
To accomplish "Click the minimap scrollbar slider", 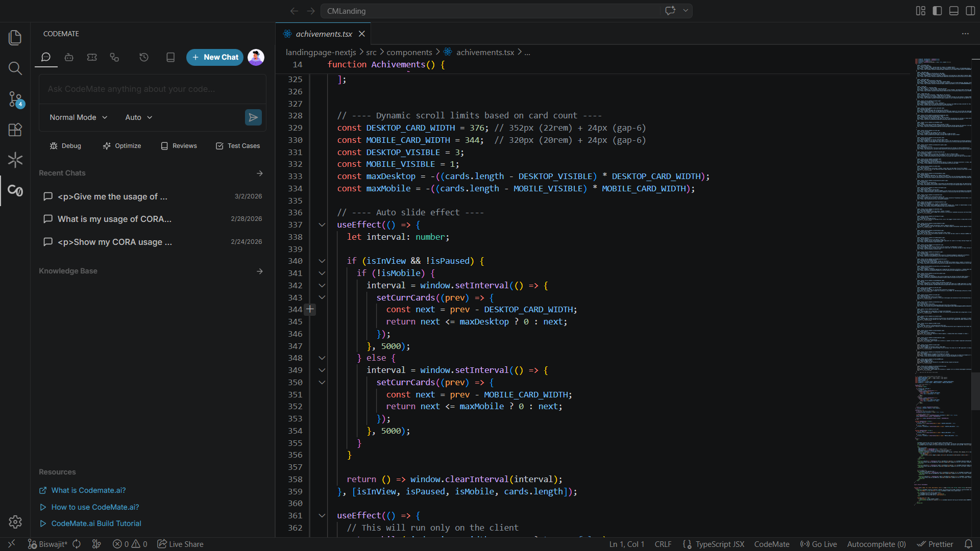I will [x=975, y=391].
